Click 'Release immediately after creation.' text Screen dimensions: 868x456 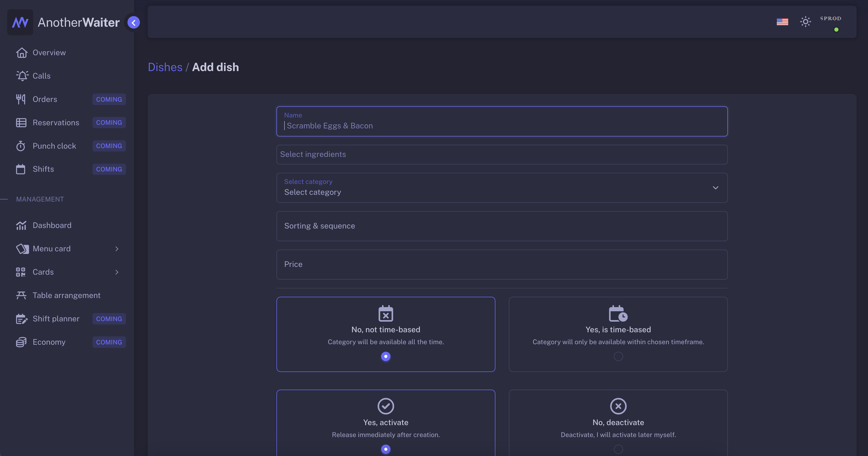tap(386, 435)
